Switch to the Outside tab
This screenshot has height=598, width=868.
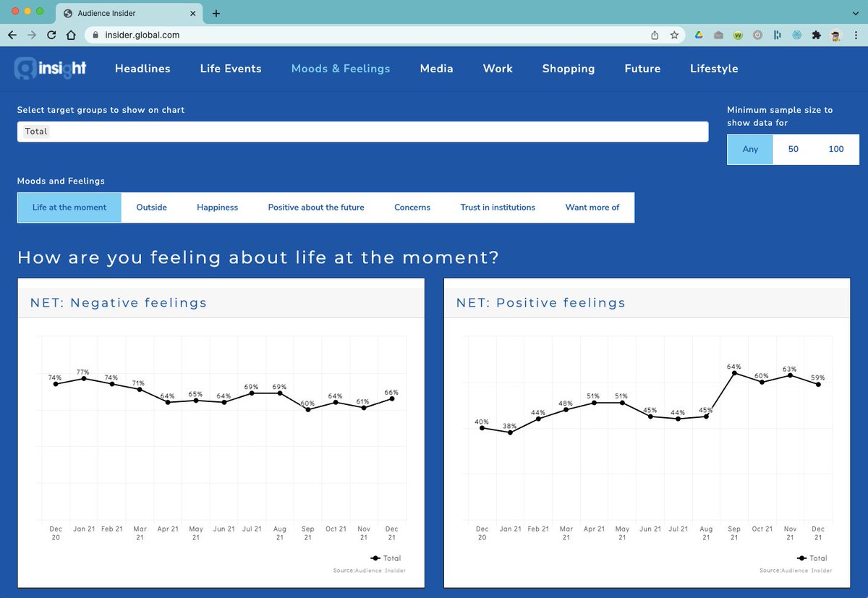pyautogui.click(x=152, y=208)
